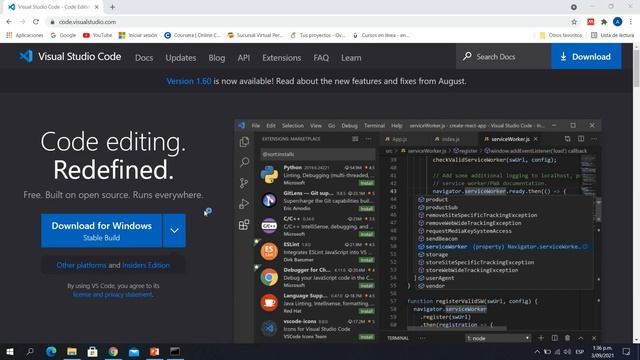Open the Microsoft Store taskbar icon
Screen dimensions: 640x360
93,351
